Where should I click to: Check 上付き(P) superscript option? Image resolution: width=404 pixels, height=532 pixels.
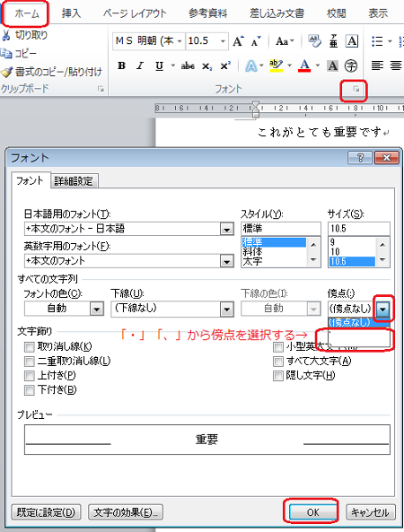tap(30, 376)
